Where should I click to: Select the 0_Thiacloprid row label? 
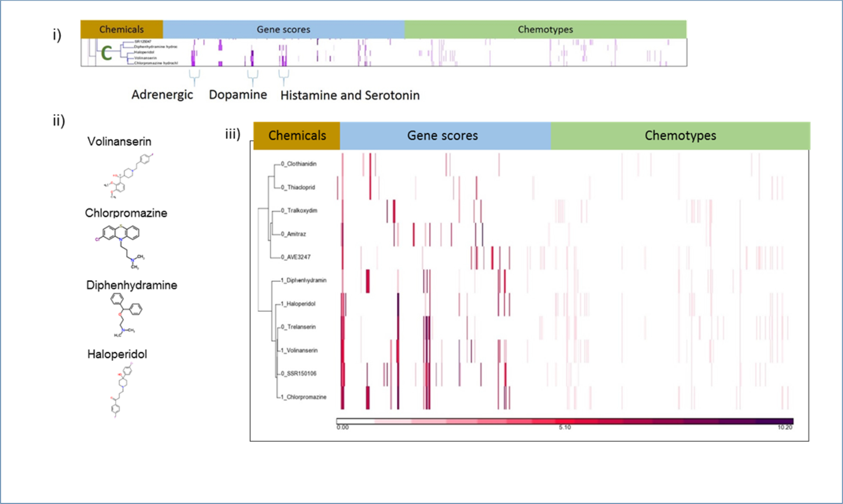tap(298, 187)
